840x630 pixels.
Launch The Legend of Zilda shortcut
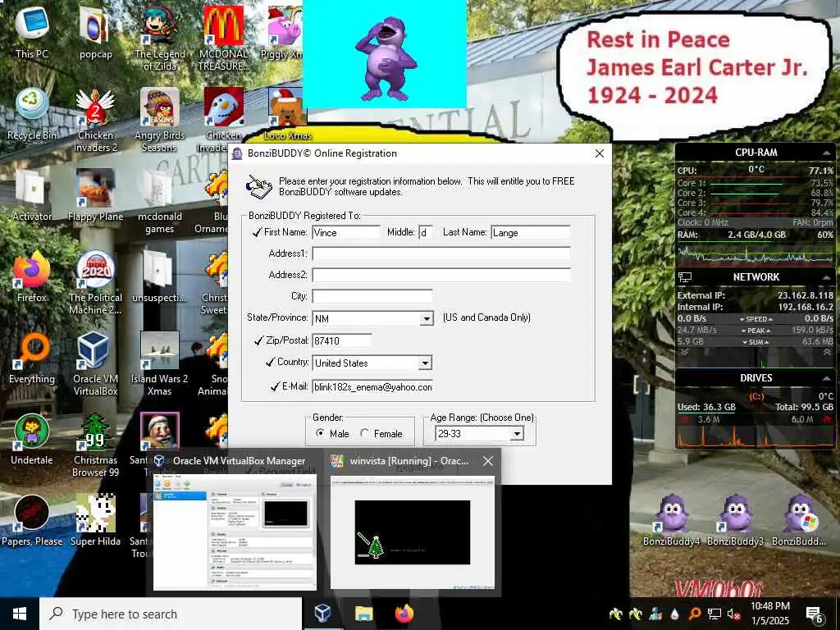[160, 39]
